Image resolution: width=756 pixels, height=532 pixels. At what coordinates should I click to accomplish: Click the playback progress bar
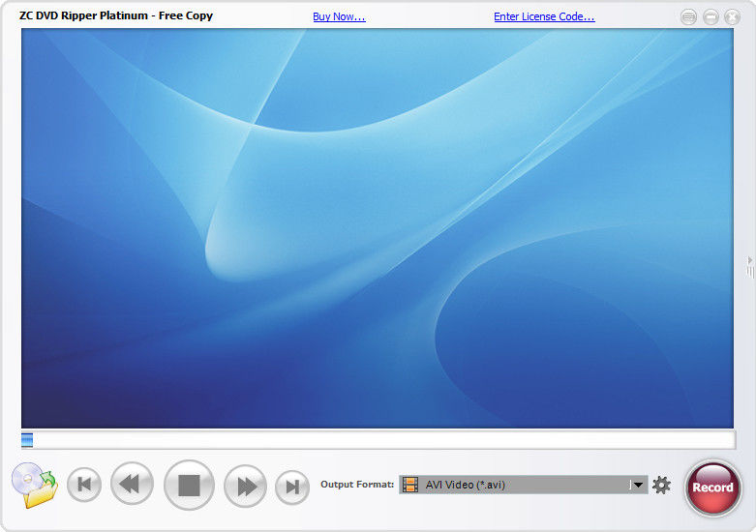[x=378, y=440]
